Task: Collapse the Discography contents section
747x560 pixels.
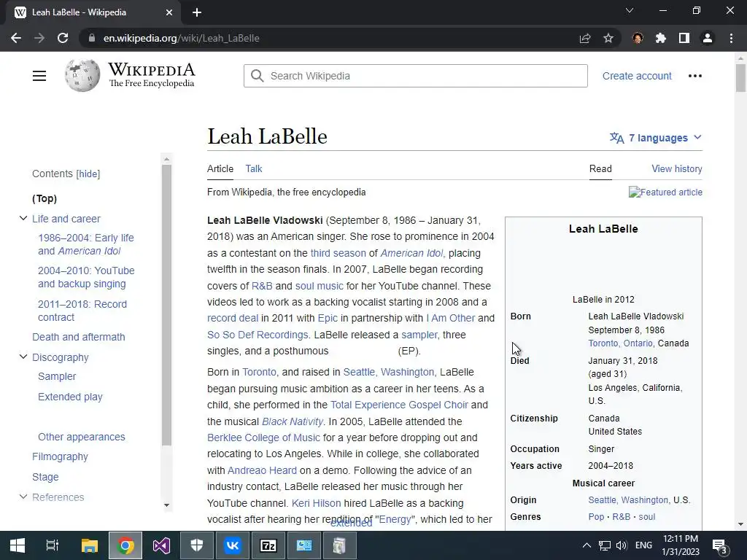Action: pyautogui.click(x=23, y=357)
